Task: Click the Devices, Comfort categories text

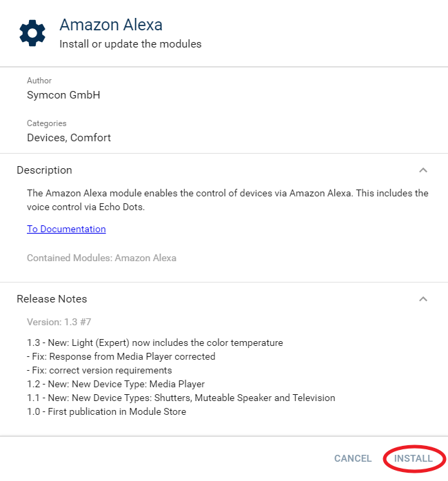Action: tap(69, 138)
